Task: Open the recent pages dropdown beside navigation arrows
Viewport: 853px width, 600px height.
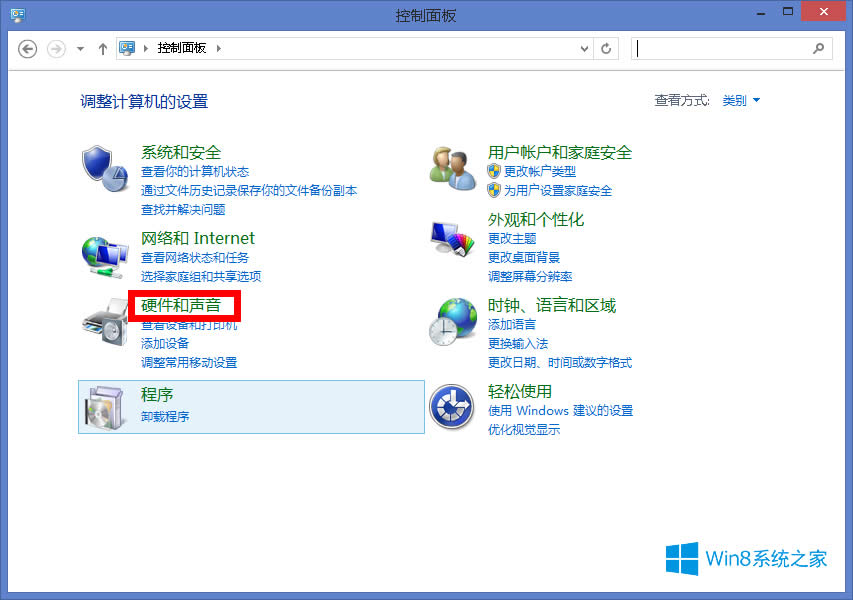Action: point(78,48)
